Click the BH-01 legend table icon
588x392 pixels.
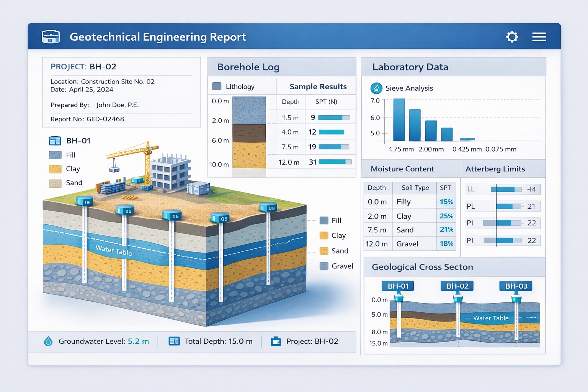coord(55,141)
